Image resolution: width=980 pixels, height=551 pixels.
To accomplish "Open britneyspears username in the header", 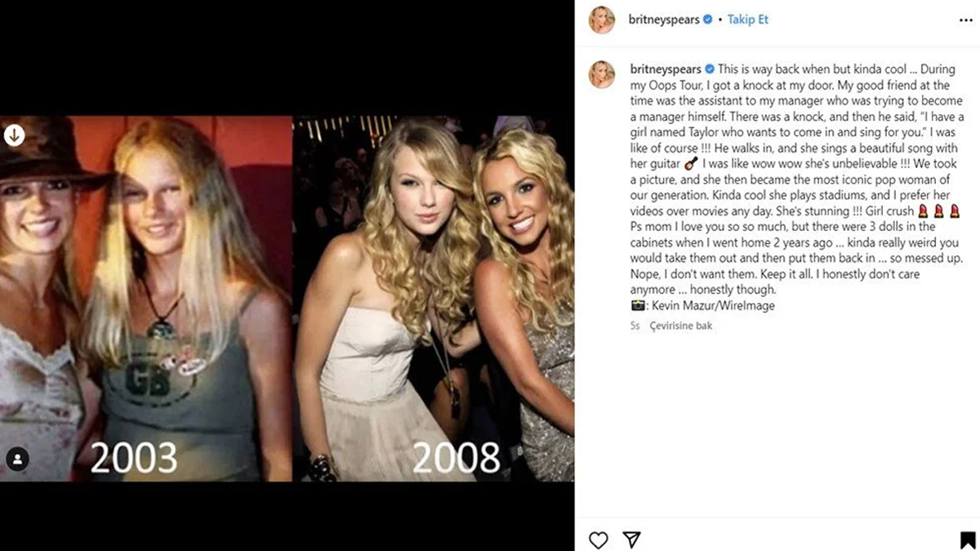I will (x=665, y=20).
